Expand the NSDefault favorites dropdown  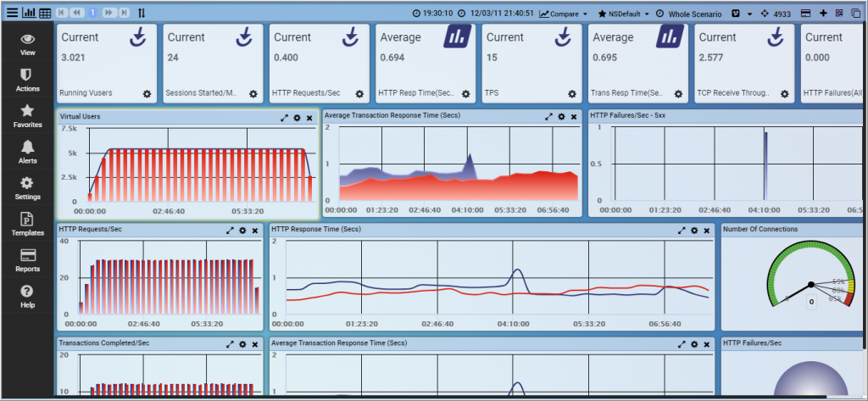(x=623, y=14)
